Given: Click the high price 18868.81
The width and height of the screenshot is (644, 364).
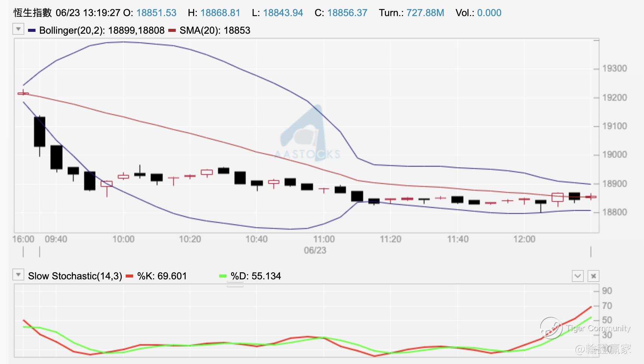Looking at the screenshot, I should (220, 13).
